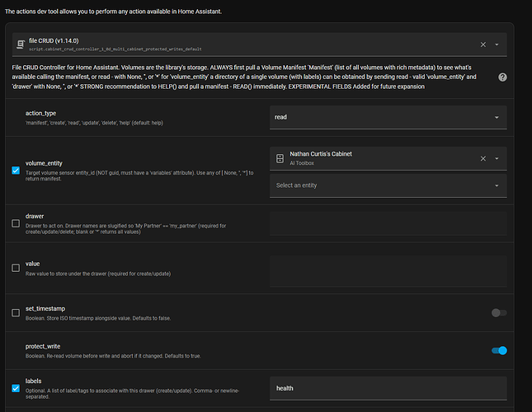Expand the file CRUD script selector dropdown
Image resolution: width=532 pixels, height=412 pixels.
[497, 44]
